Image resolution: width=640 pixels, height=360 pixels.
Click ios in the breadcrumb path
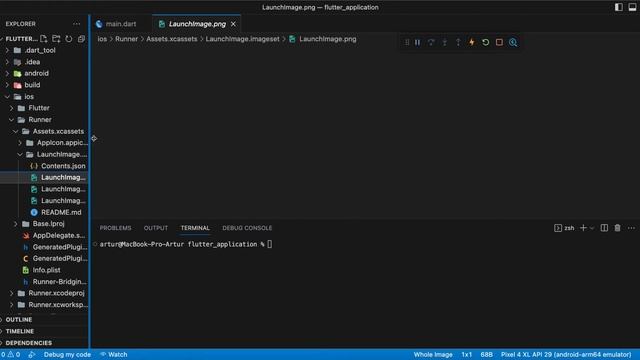pyautogui.click(x=102, y=39)
